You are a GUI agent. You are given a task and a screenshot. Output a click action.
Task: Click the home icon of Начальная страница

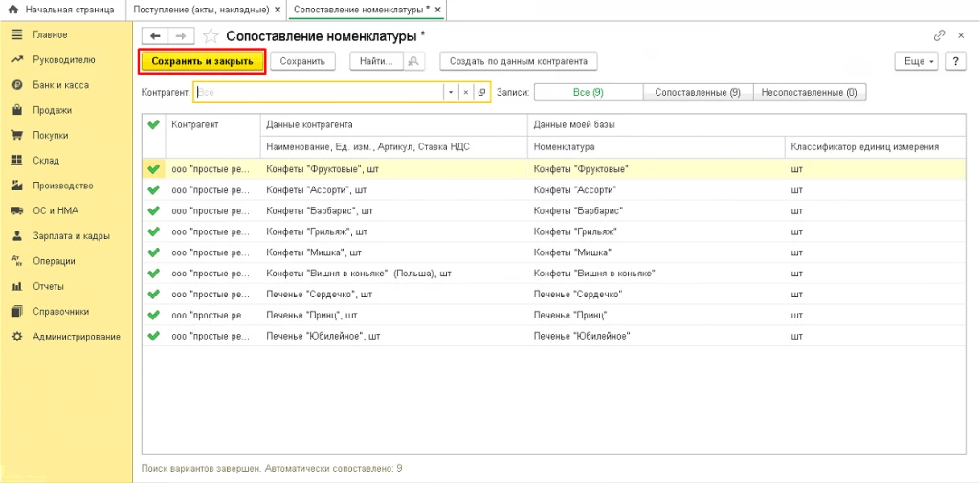click(12, 10)
